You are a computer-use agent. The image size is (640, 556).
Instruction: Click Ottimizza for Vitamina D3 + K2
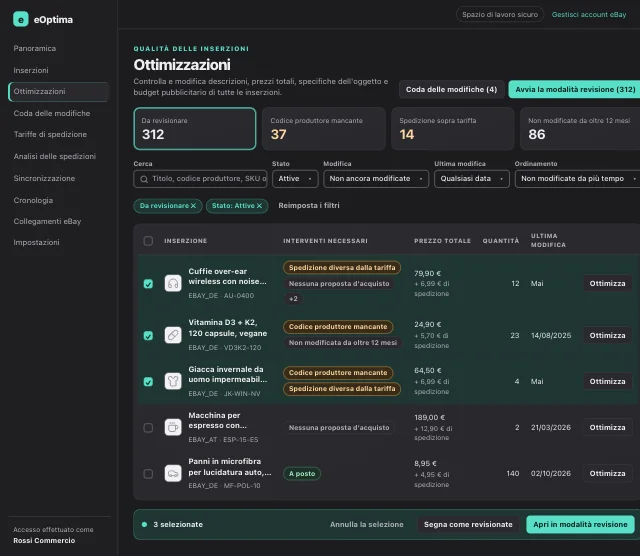[607, 335]
